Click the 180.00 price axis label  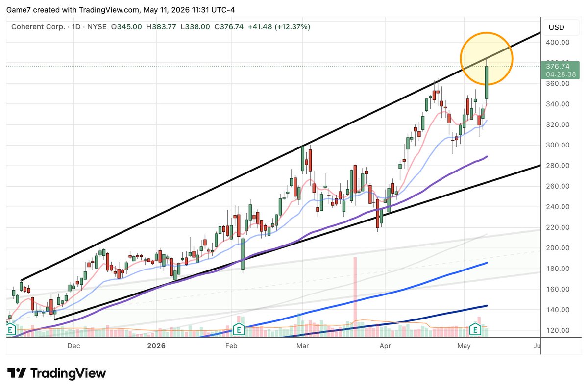pos(558,269)
